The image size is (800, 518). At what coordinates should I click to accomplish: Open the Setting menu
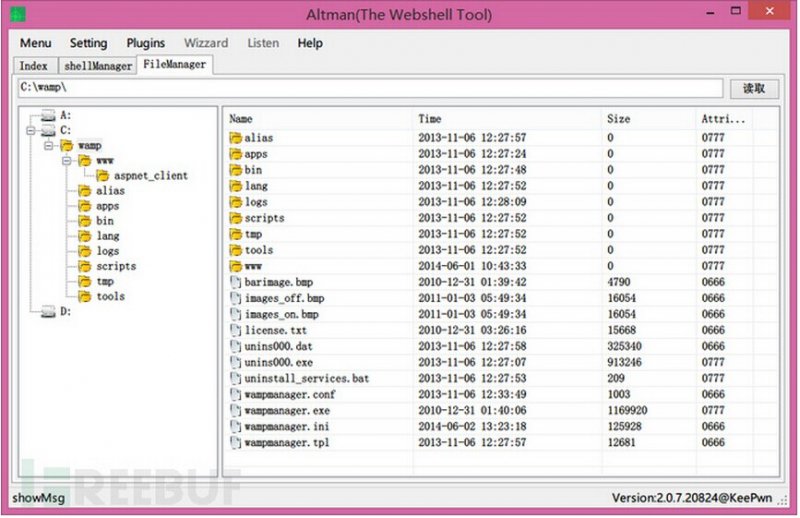[x=88, y=43]
